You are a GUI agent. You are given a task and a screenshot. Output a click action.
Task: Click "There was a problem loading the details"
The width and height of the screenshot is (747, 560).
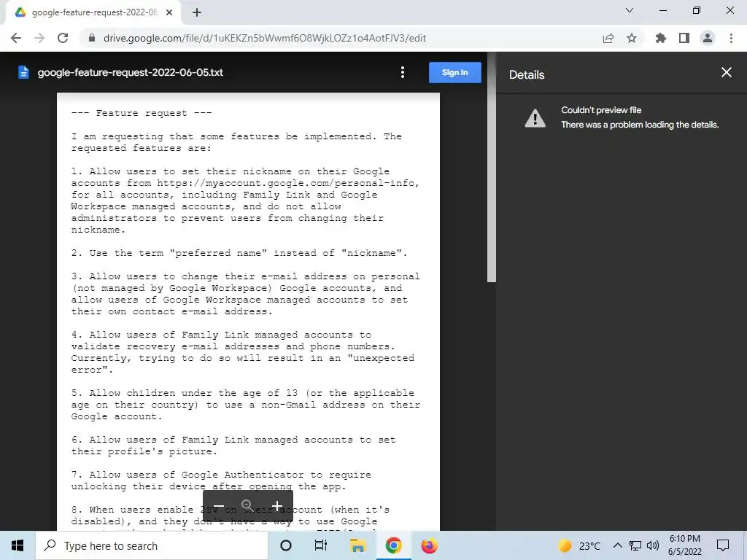point(640,125)
